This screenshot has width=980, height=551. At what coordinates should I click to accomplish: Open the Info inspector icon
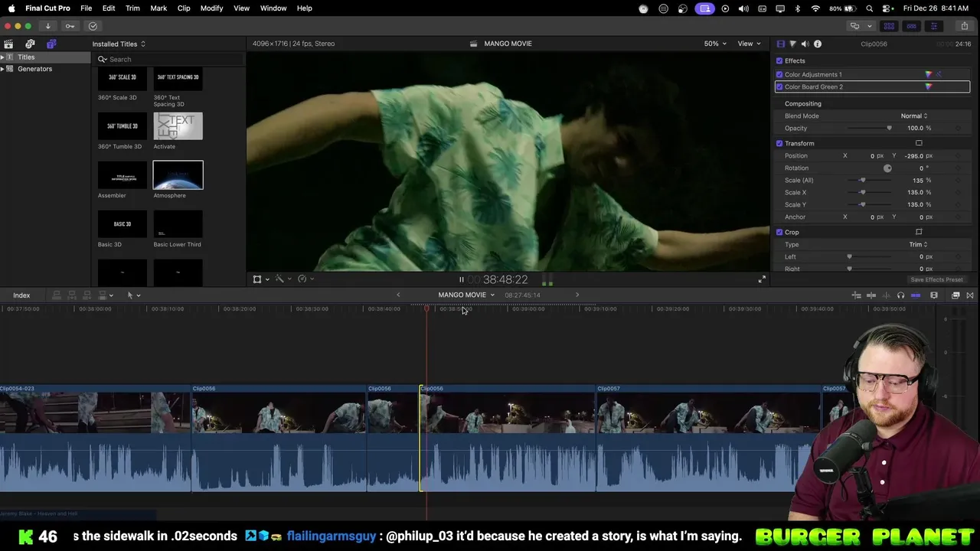point(818,44)
